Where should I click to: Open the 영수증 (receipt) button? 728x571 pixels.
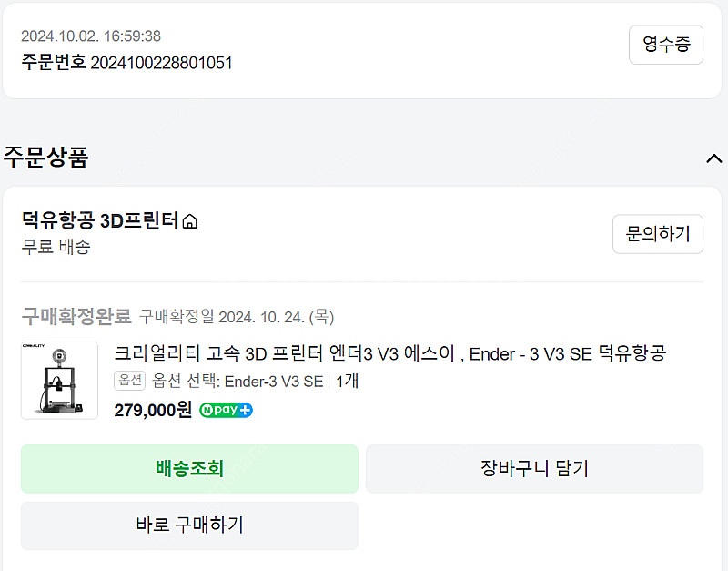666,45
